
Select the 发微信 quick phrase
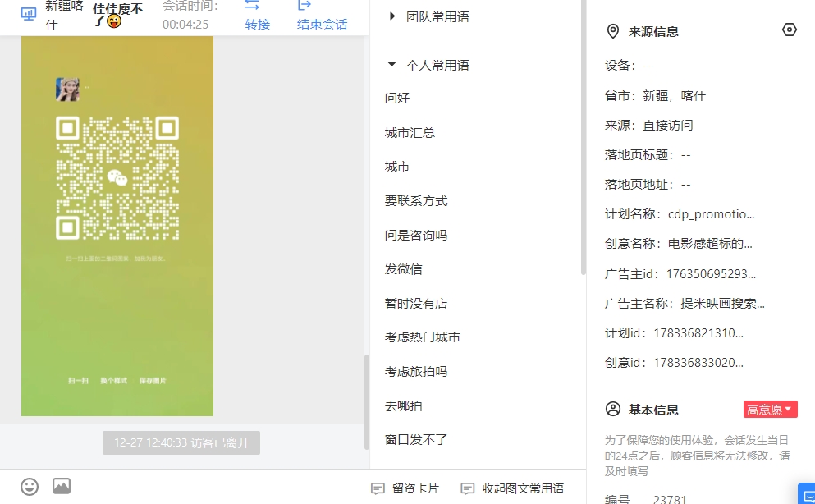(403, 269)
